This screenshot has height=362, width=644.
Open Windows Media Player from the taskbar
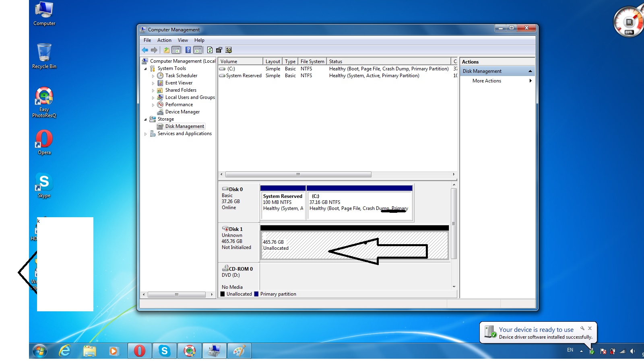114,351
